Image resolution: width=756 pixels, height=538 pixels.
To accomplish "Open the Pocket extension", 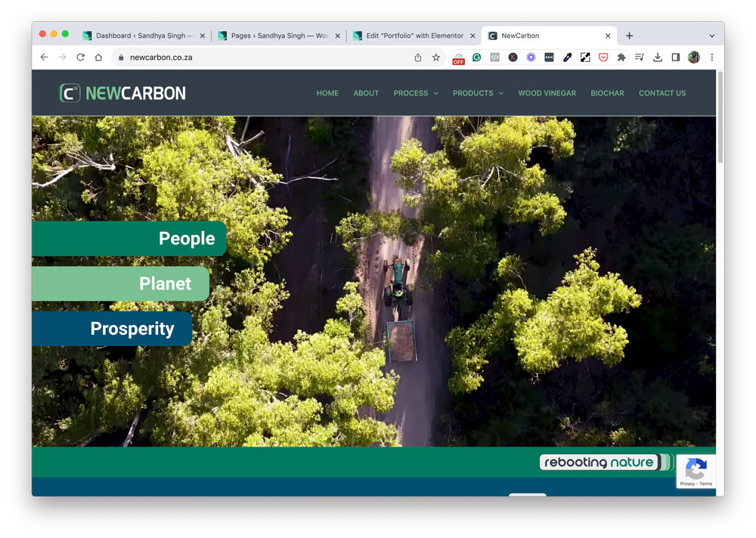I will 603,57.
